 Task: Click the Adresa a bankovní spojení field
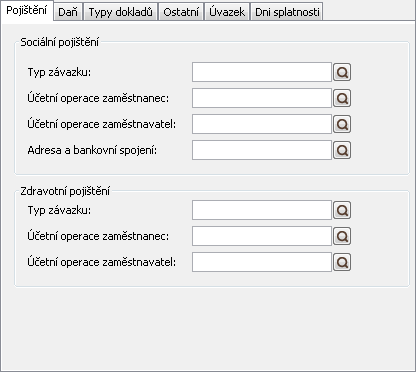point(262,150)
